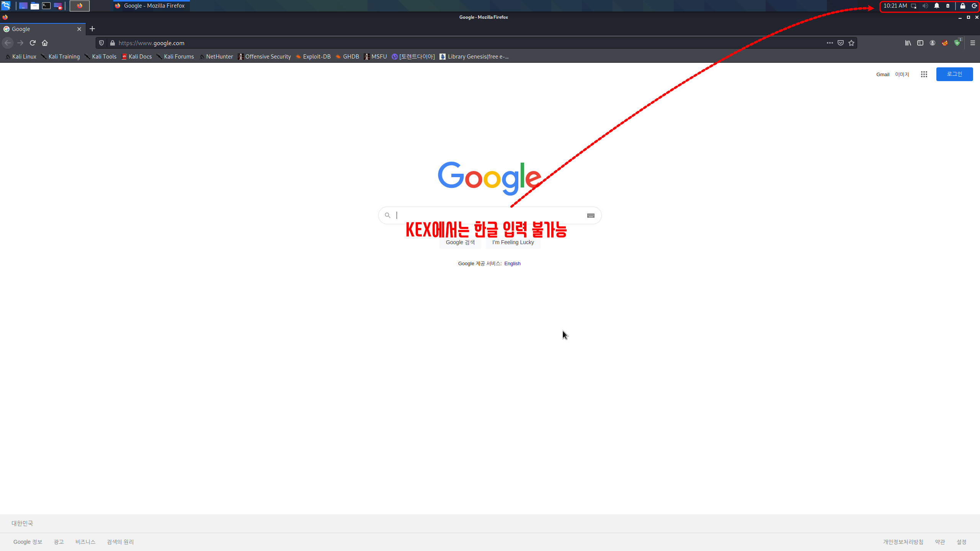980x551 pixels.
Task: Open Kali applications menu dragon icon
Action: coord(6,6)
